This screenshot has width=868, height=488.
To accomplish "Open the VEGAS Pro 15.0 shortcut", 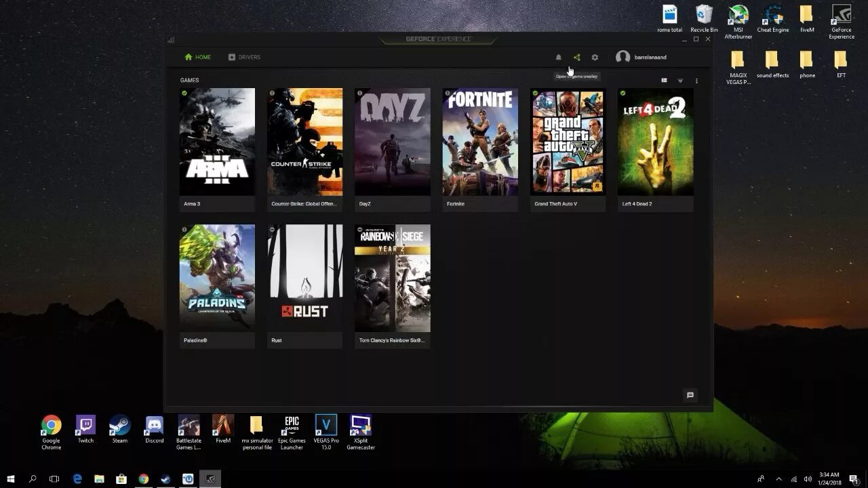I will [326, 432].
